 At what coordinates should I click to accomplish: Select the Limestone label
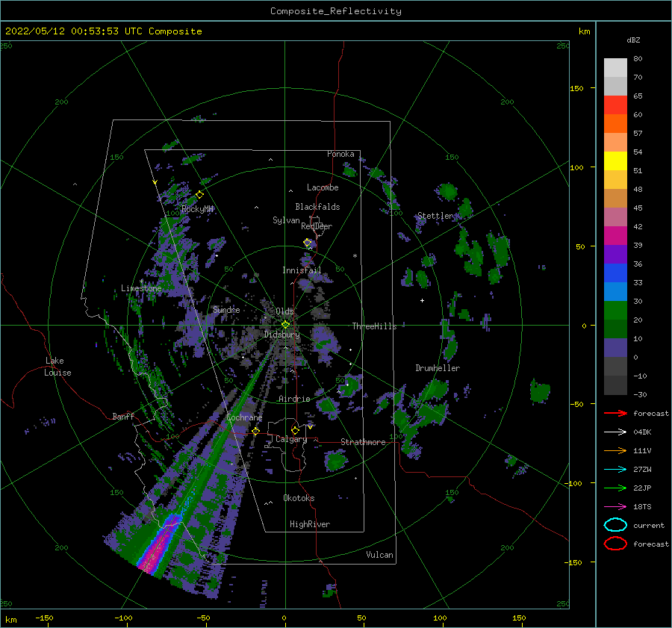141,288
